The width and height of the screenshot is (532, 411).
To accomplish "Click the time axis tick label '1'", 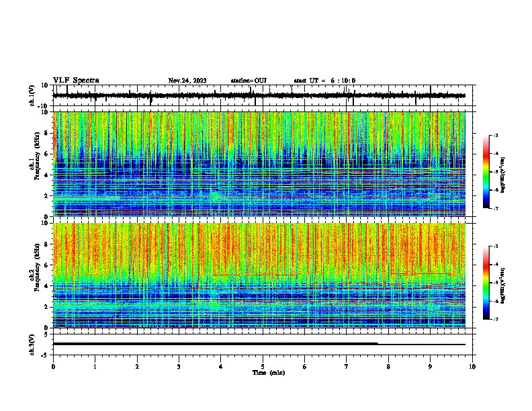I will click(x=95, y=367).
